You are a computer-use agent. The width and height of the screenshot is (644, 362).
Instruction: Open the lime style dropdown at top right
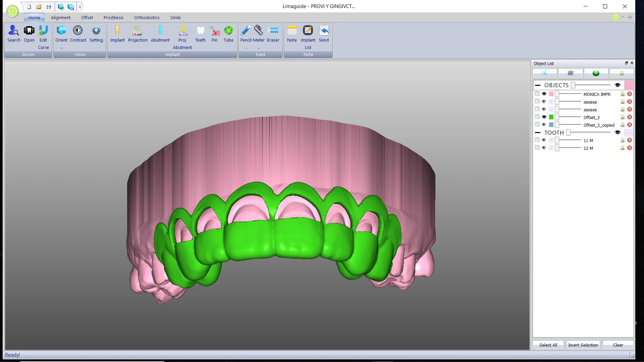click(x=623, y=17)
